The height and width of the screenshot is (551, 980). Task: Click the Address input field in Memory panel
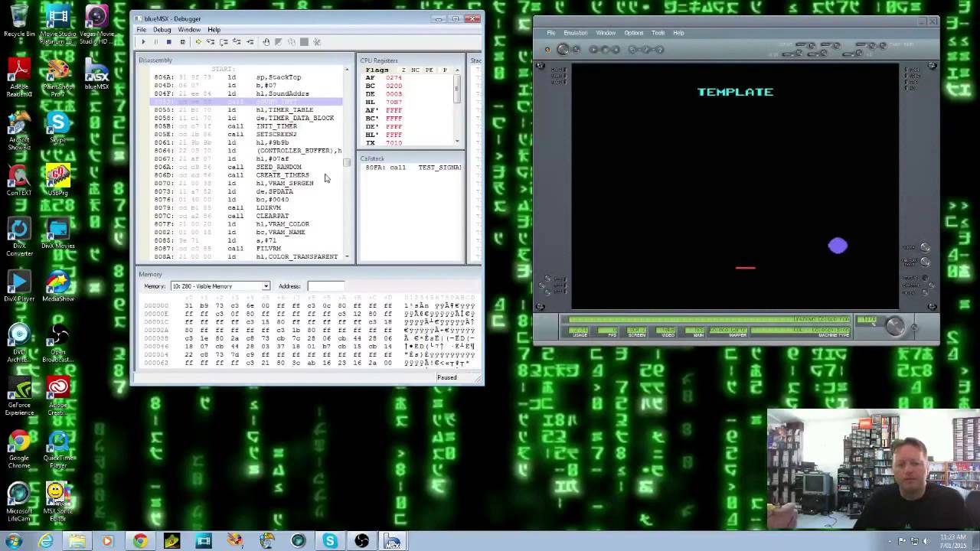point(327,286)
